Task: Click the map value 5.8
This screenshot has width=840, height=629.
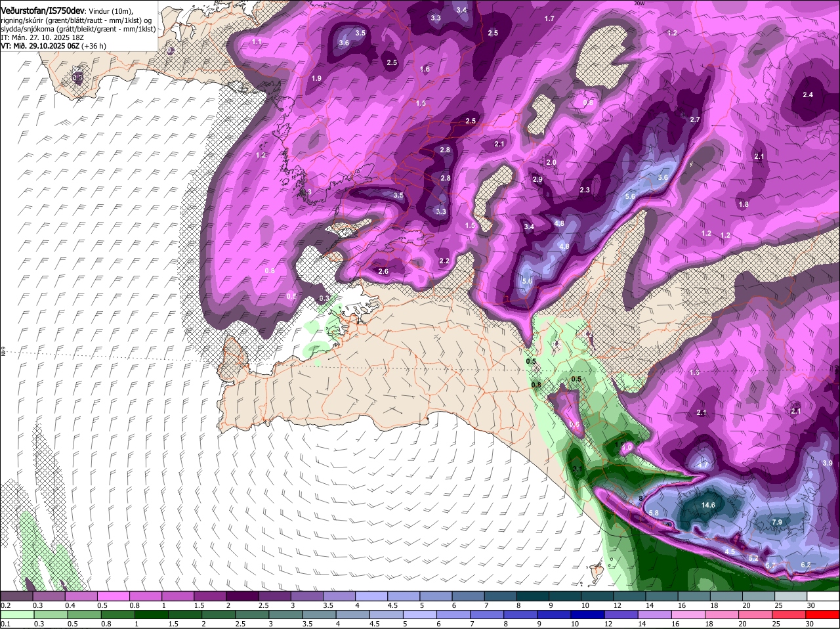Action: (x=653, y=513)
